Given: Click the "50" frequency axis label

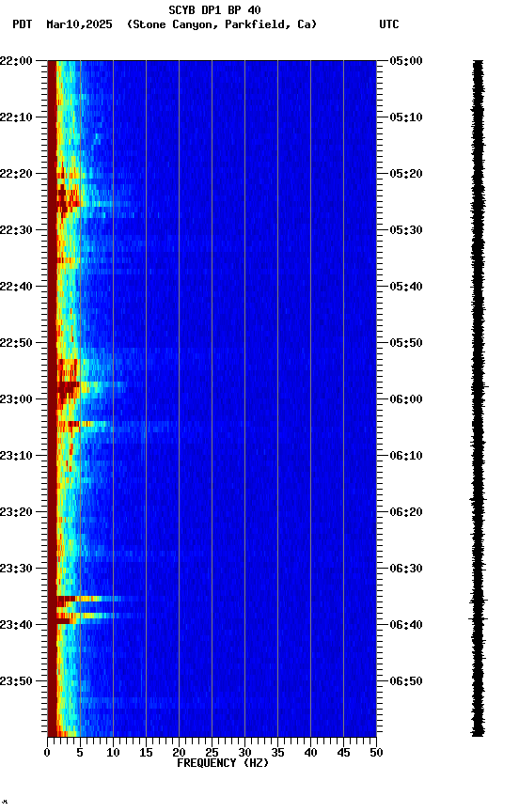Looking at the screenshot, I should [x=376, y=753].
